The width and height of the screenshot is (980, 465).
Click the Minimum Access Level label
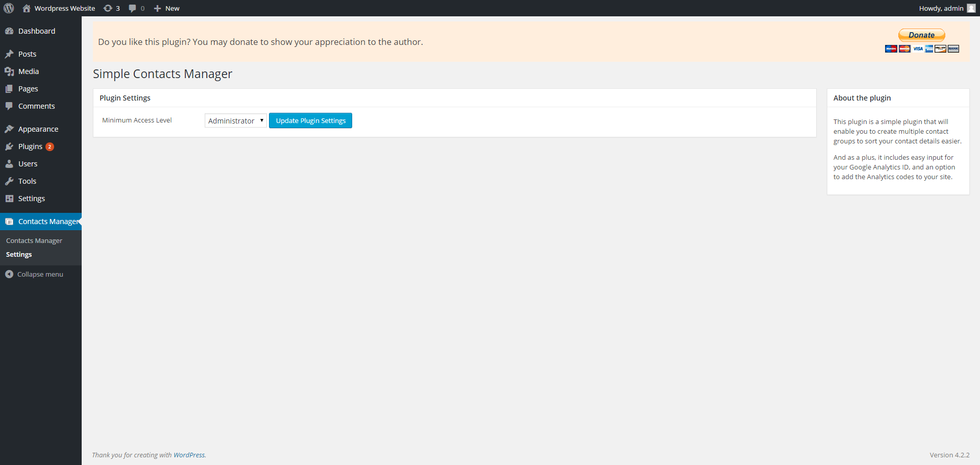(137, 120)
